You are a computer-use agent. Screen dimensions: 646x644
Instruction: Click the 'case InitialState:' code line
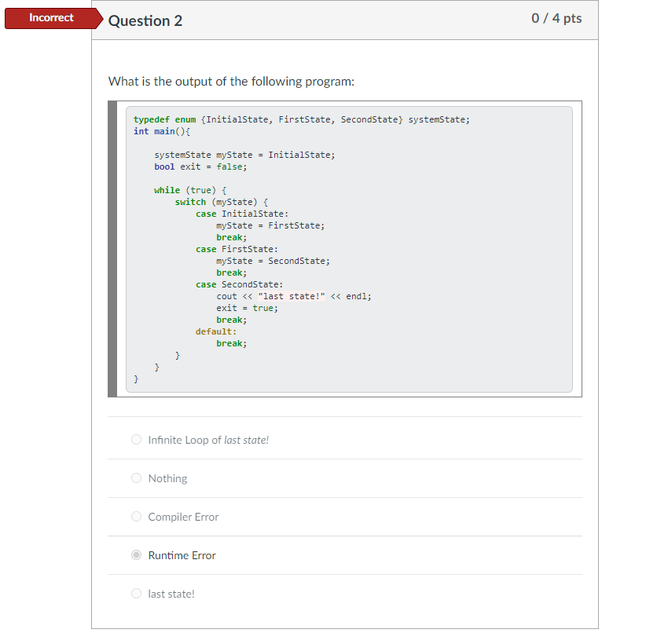[242, 214]
